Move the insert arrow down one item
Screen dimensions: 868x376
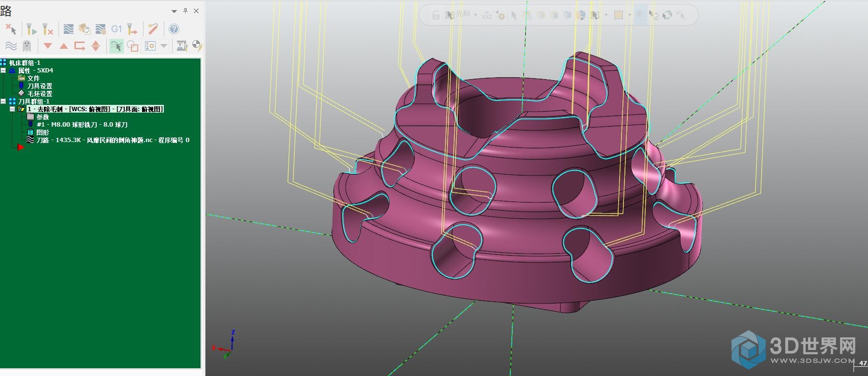pos(47,46)
